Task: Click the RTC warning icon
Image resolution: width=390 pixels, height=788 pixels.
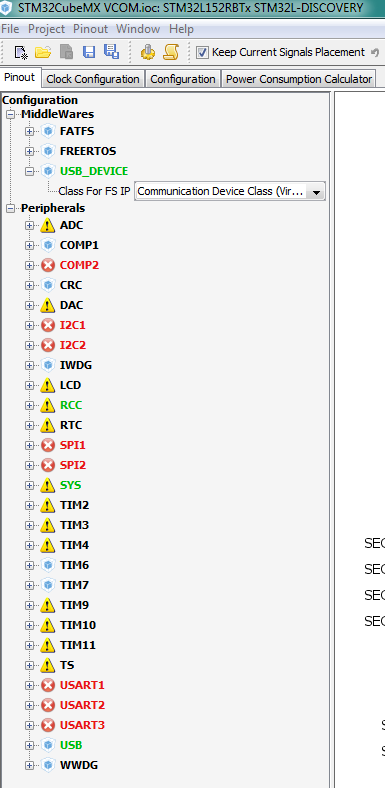Action: tap(48, 426)
